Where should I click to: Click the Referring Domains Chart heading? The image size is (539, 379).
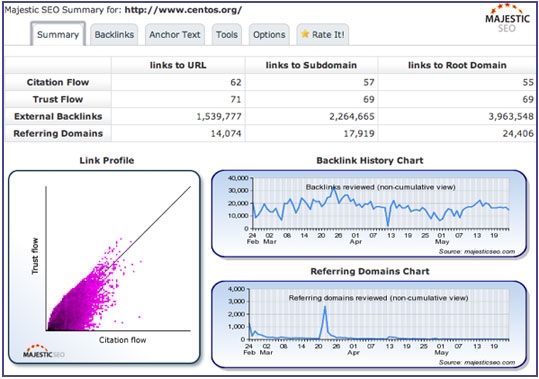pyautogui.click(x=370, y=271)
